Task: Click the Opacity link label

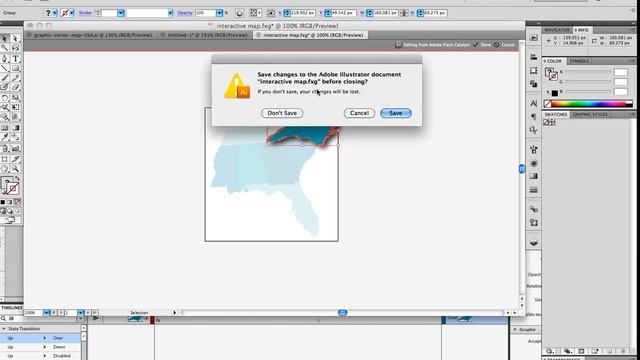Action: [185, 13]
